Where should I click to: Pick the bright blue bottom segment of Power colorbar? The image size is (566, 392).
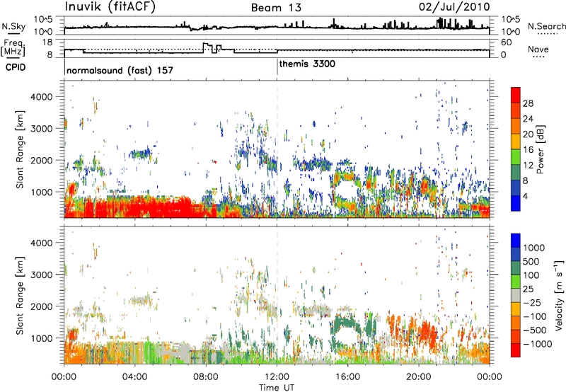point(516,204)
